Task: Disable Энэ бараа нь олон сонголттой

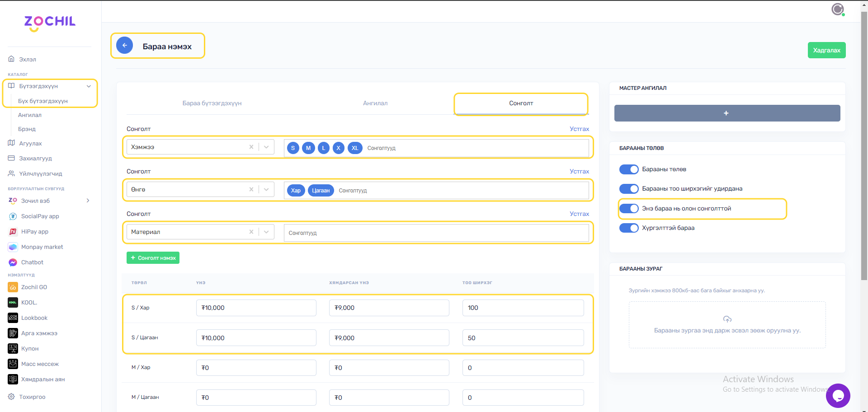Action: tap(628, 209)
